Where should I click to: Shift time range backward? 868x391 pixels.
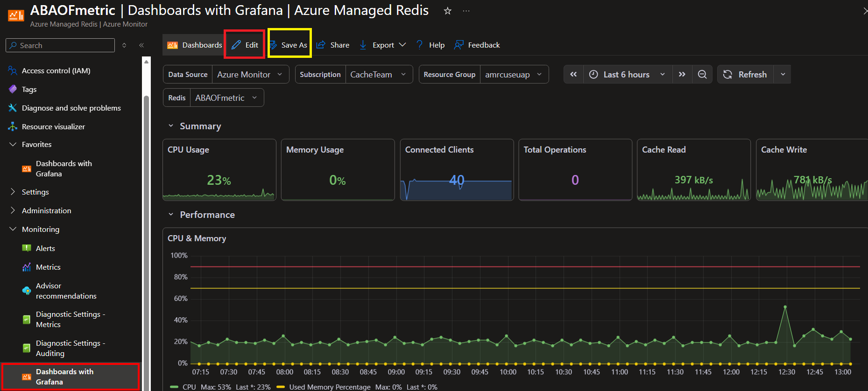[x=573, y=75]
